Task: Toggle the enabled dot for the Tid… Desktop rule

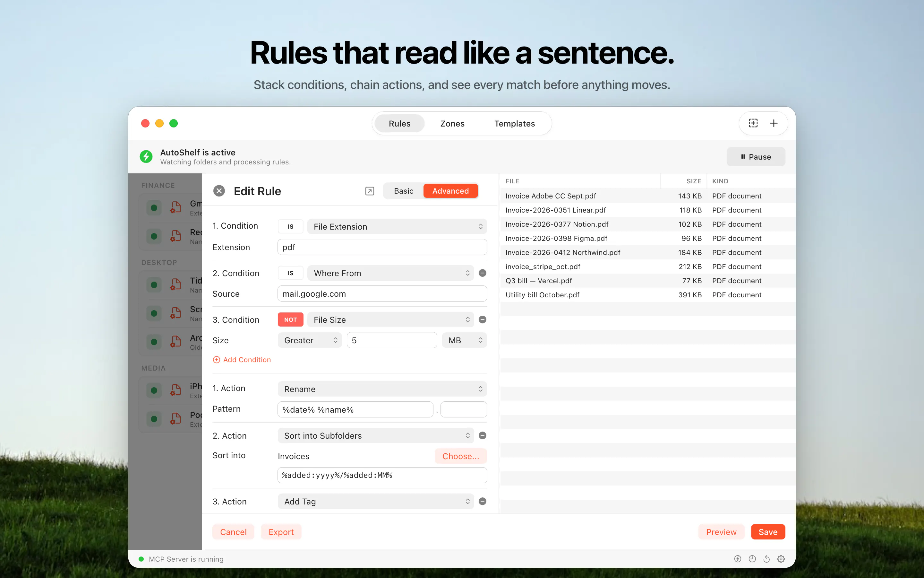Action: (x=154, y=285)
